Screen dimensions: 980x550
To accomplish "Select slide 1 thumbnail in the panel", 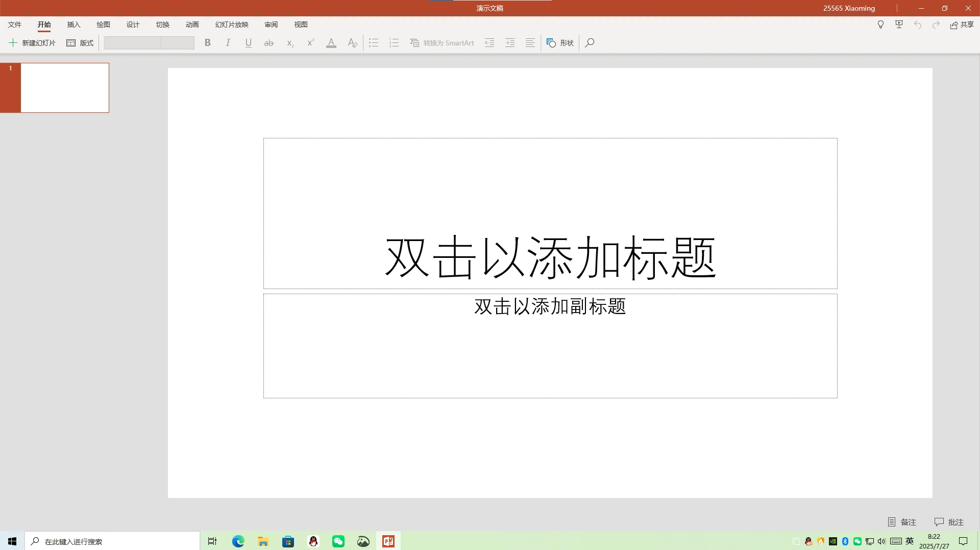I will [x=65, y=88].
